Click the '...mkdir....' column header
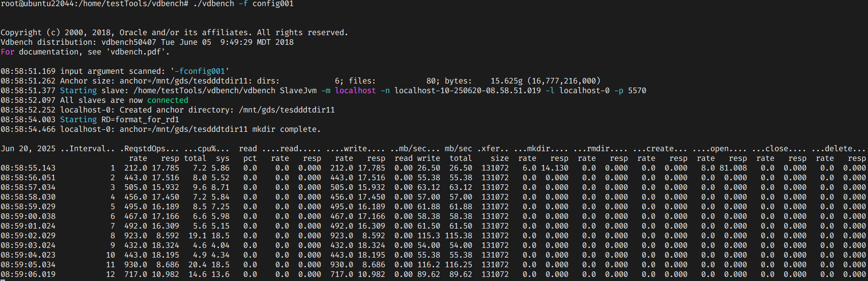868x281 pixels. 541,149
